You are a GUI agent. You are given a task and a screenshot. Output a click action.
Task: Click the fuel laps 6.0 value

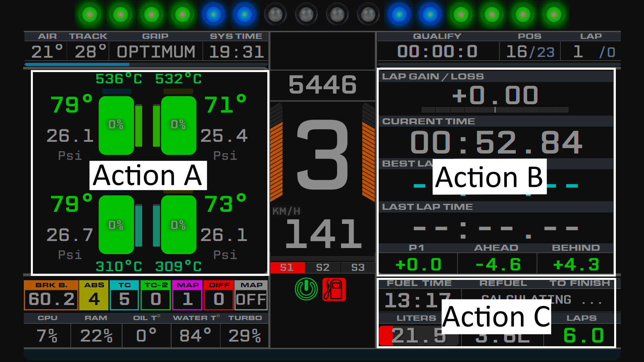584,336
